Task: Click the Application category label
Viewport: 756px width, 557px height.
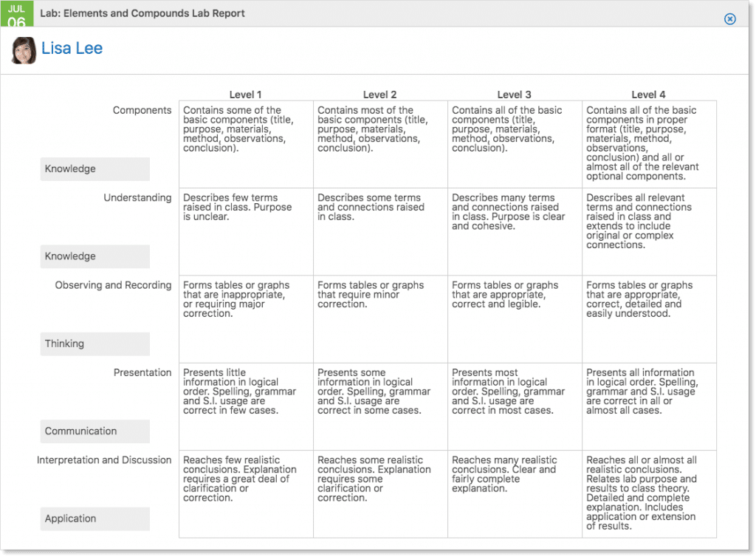Action: [x=94, y=519]
